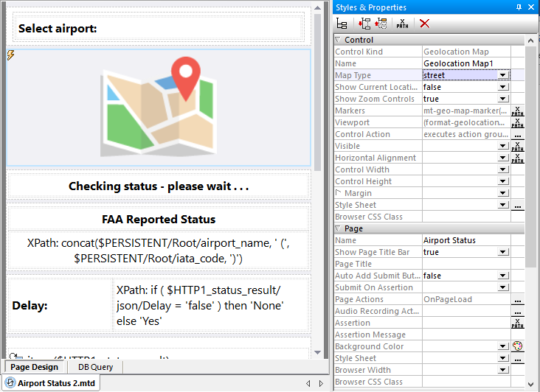Collapse the Control properties section
The image size is (540, 392).
(339, 40)
